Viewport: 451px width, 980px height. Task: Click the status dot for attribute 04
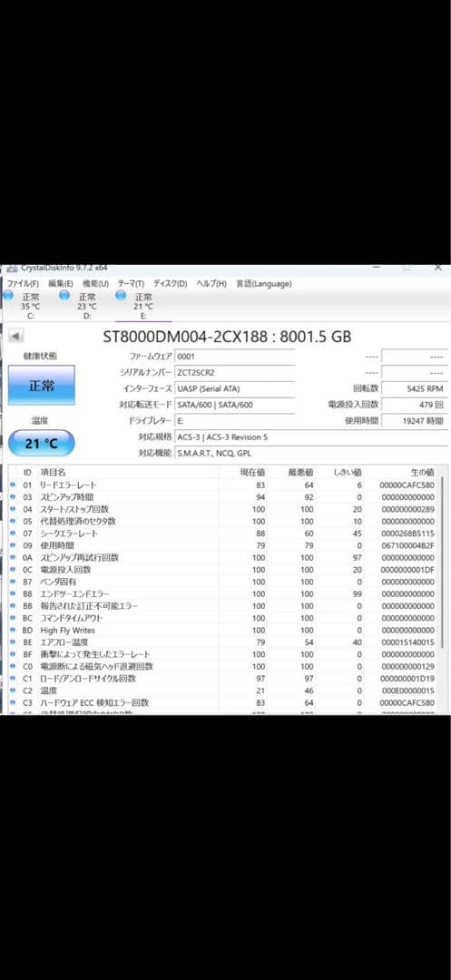point(13,509)
